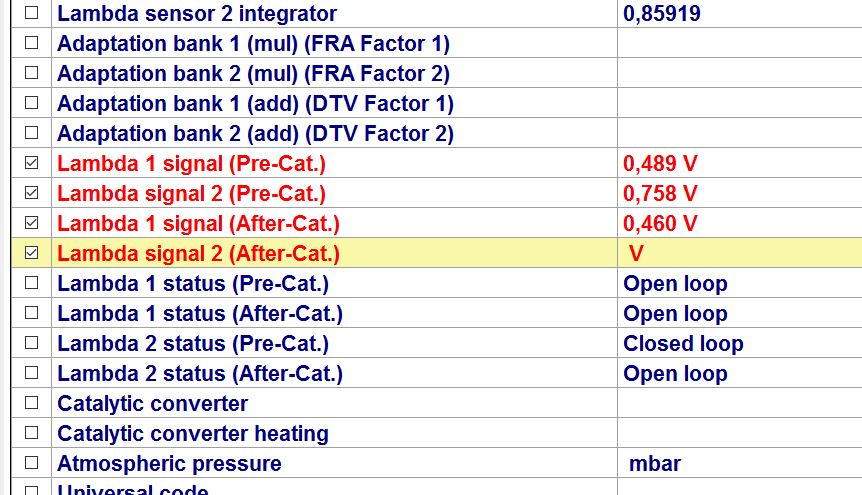Check Adaptation bank 1 (mul) FRA Factor 1
Viewport: 862px width, 495px height.
(x=32, y=42)
